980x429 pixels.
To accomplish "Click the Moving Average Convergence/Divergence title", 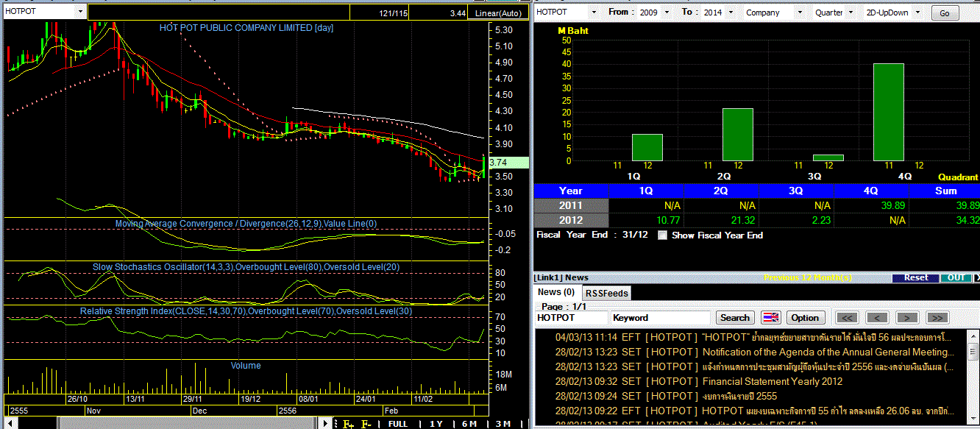I will pos(246,223).
